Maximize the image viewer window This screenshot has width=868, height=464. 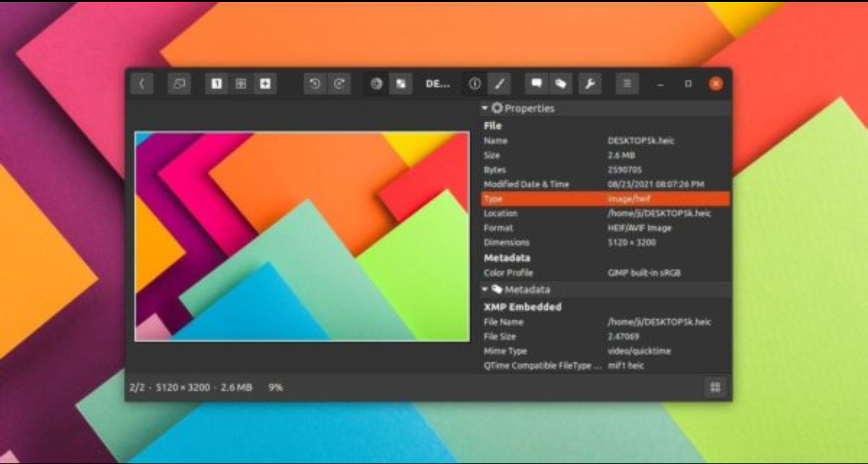tap(688, 83)
